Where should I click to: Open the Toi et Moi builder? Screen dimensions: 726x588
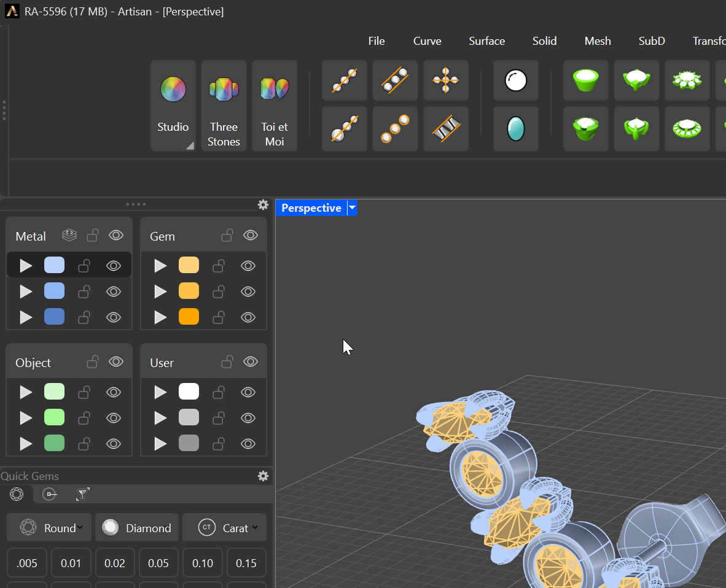(275, 106)
